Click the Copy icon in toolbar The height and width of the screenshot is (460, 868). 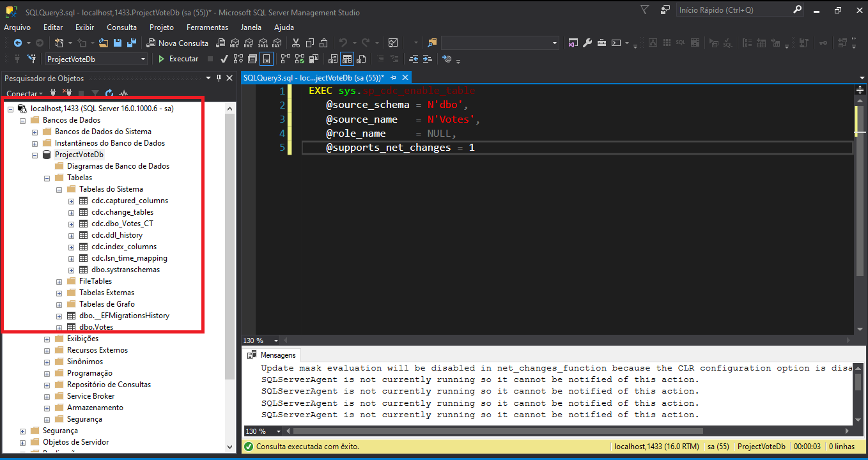coord(309,43)
